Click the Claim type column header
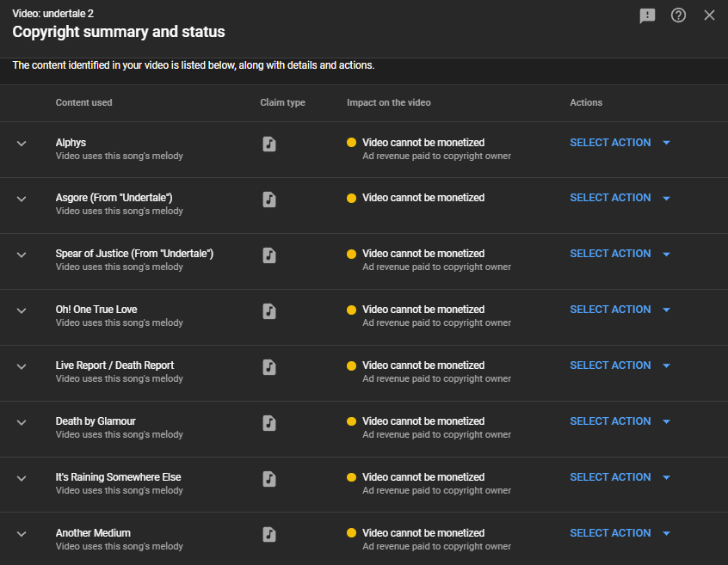The image size is (728, 565). (x=282, y=102)
